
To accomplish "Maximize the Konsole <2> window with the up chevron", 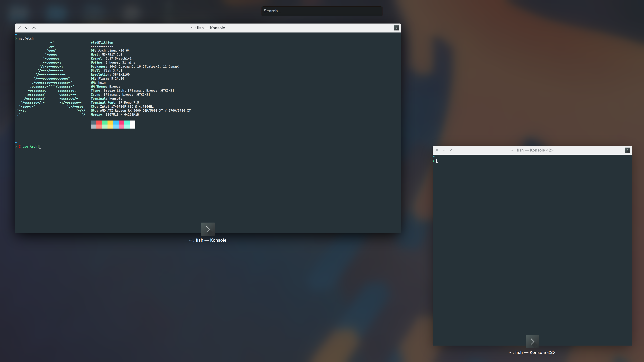I will click(x=452, y=150).
